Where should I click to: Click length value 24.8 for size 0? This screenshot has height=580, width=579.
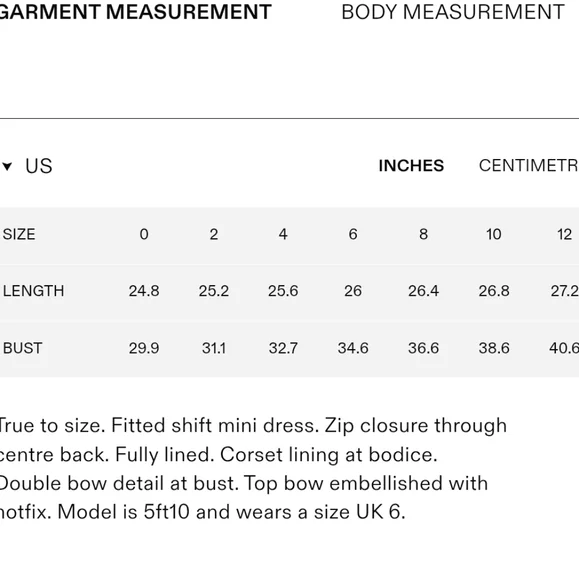point(144,291)
